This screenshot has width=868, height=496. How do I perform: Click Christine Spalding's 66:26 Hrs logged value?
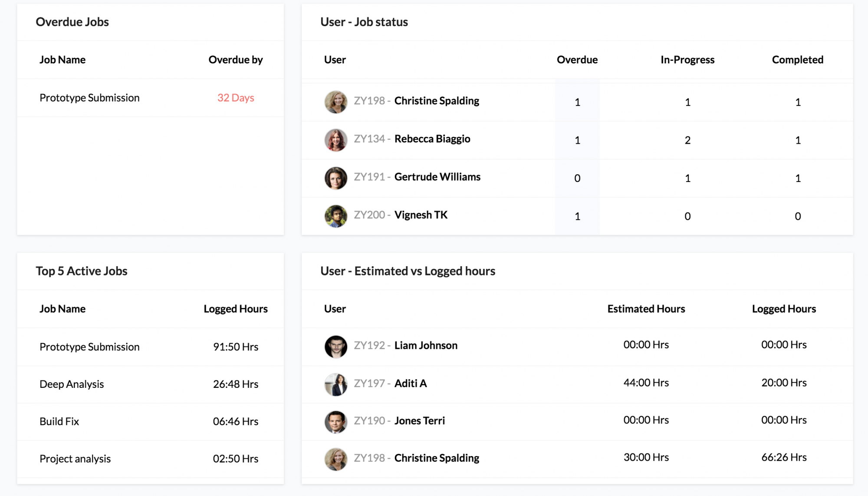point(784,457)
